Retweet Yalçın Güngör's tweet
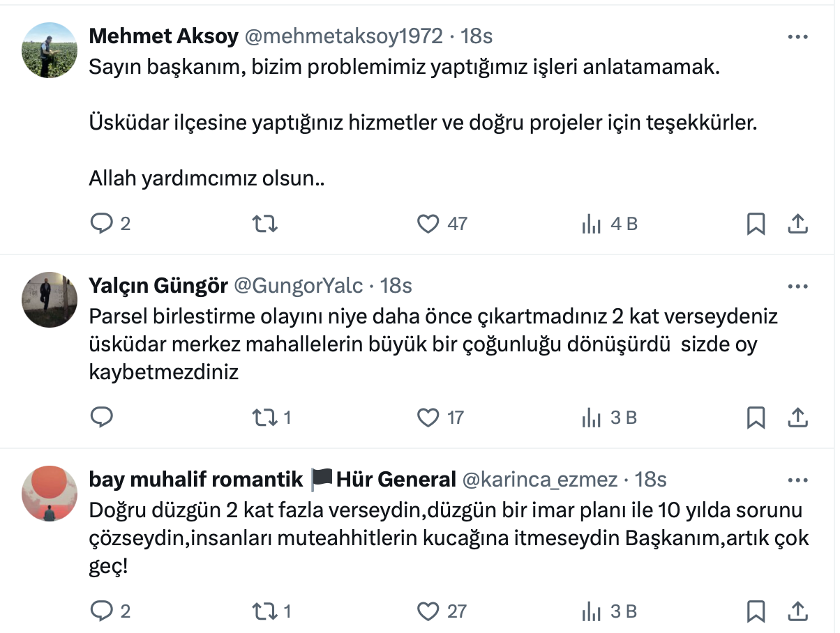840x633 pixels. click(x=265, y=417)
